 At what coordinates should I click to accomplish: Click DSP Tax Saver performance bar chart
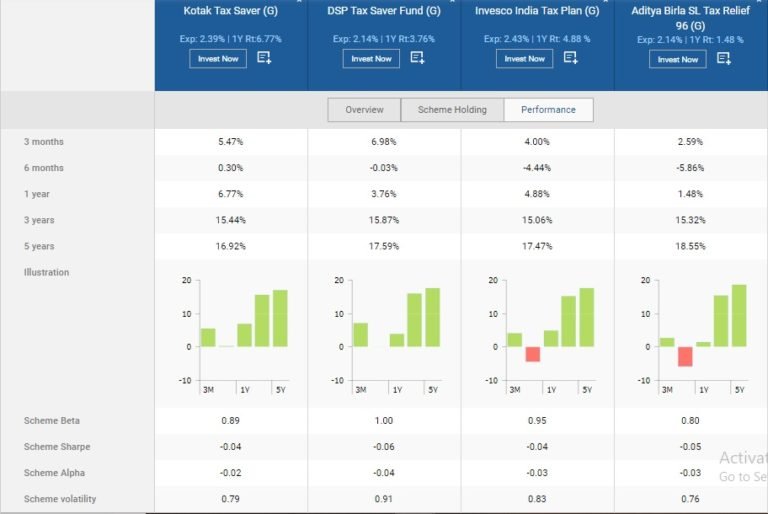pyautogui.click(x=388, y=336)
